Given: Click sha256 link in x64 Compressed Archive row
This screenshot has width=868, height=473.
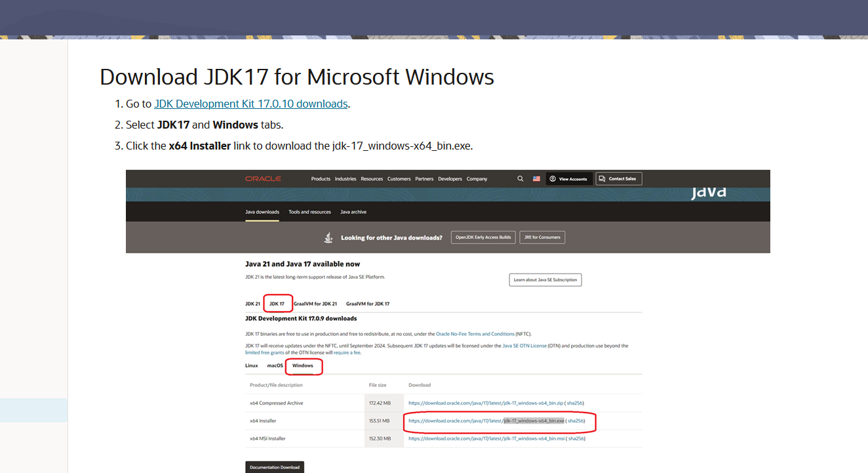Looking at the screenshot, I should click(x=576, y=403).
